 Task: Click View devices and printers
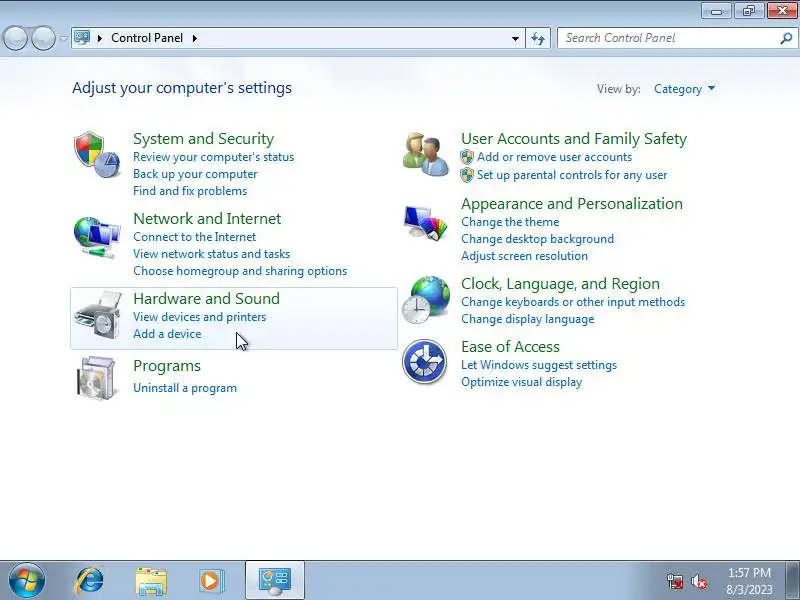point(199,317)
